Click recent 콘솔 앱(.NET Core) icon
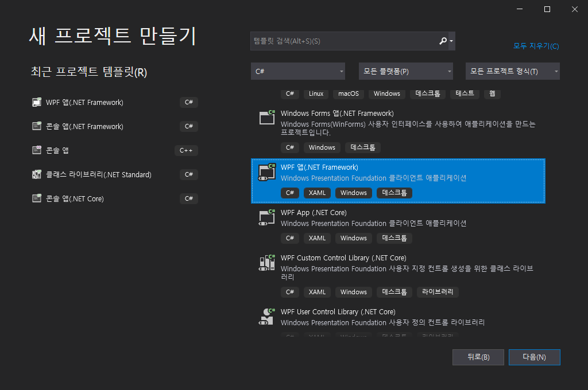Image resolution: width=588 pixels, height=390 pixels. pyautogui.click(x=36, y=198)
